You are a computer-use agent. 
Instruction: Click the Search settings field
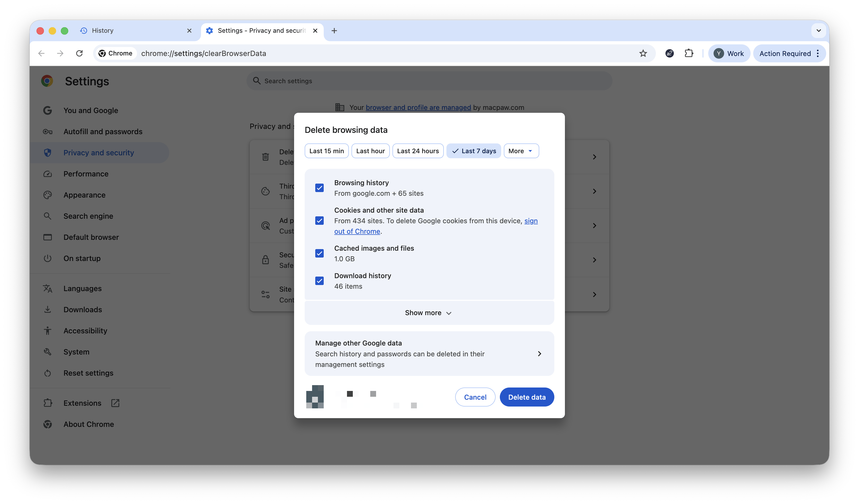click(429, 81)
